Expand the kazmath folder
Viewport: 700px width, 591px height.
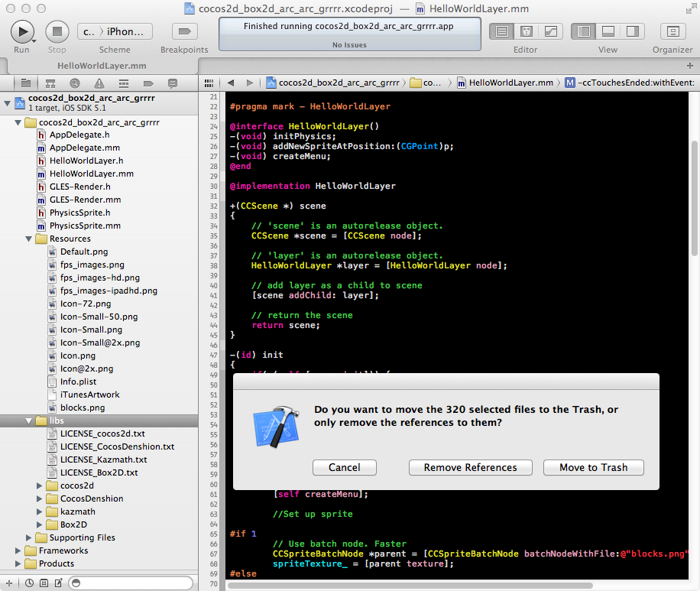(x=39, y=511)
